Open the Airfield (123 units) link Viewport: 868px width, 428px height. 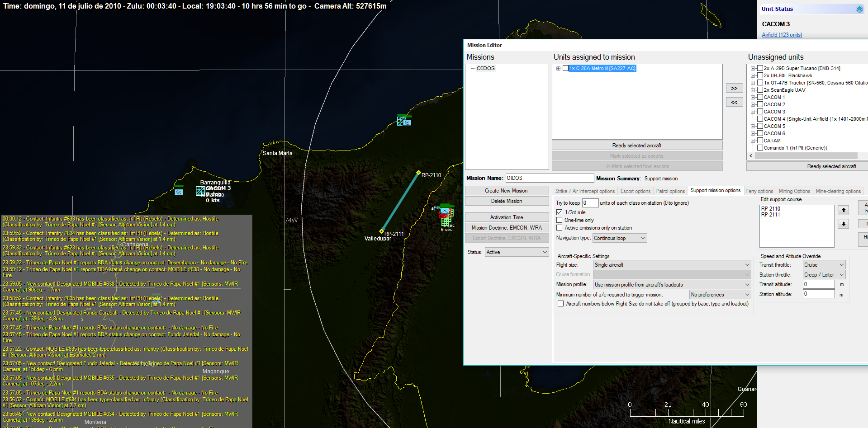[x=782, y=35]
